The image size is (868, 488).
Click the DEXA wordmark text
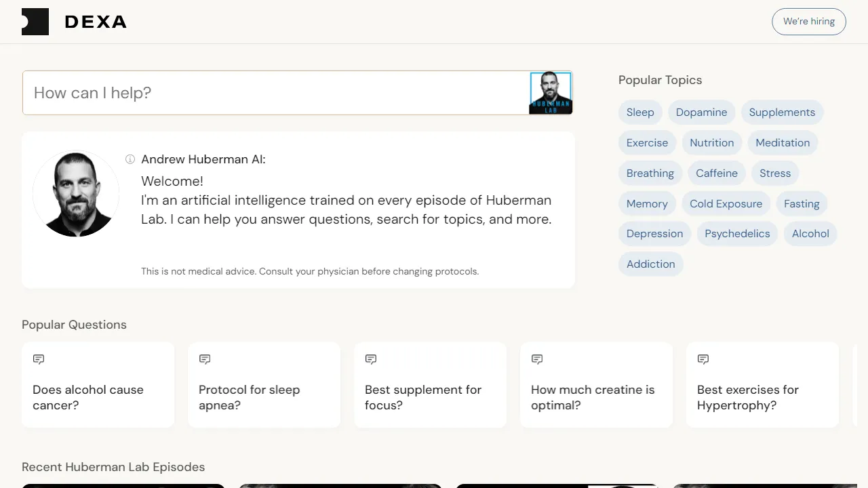(96, 22)
